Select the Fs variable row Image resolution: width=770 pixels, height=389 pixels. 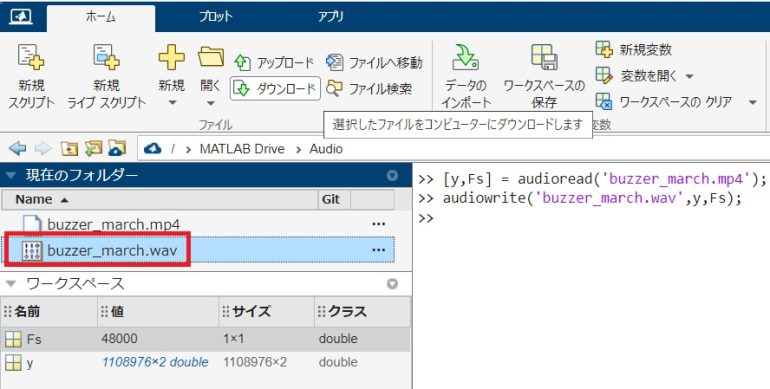coord(205,339)
